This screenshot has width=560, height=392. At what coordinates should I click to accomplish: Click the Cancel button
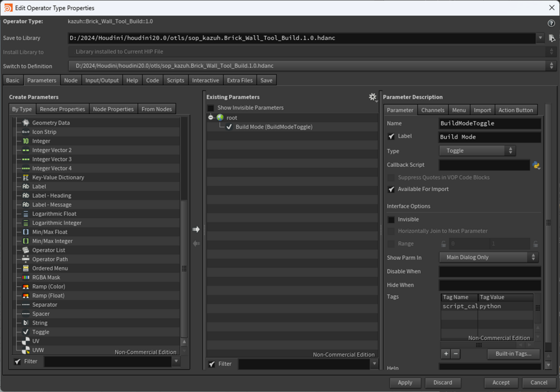[x=539, y=382]
